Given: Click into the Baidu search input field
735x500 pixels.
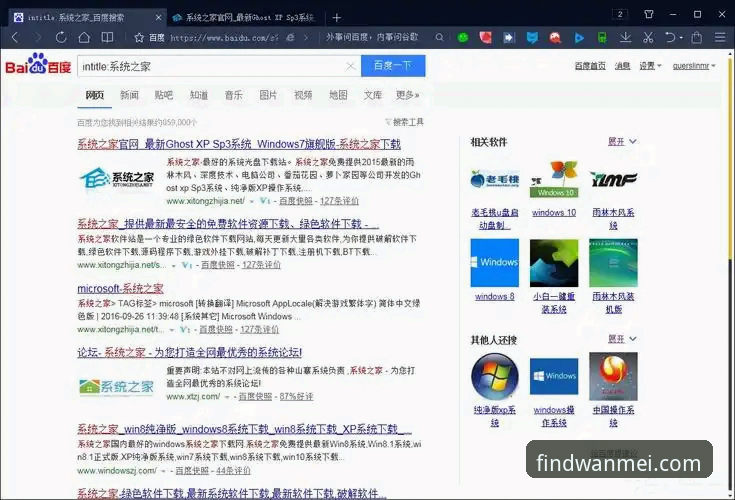Looking at the screenshot, I should pyautogui.click(x=211, y=66).
